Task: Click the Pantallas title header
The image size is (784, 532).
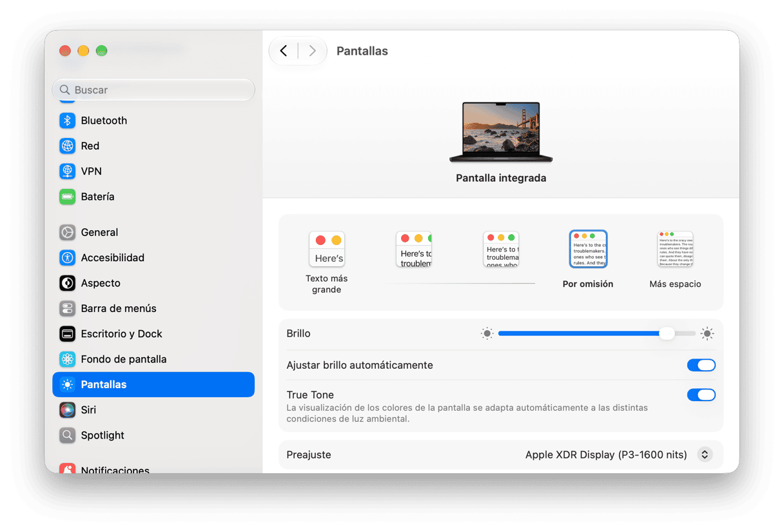Action: tap(362, 51)
